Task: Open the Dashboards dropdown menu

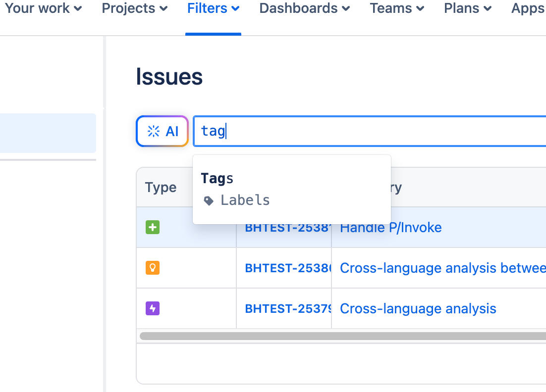Action: click(x=304, y=8)
